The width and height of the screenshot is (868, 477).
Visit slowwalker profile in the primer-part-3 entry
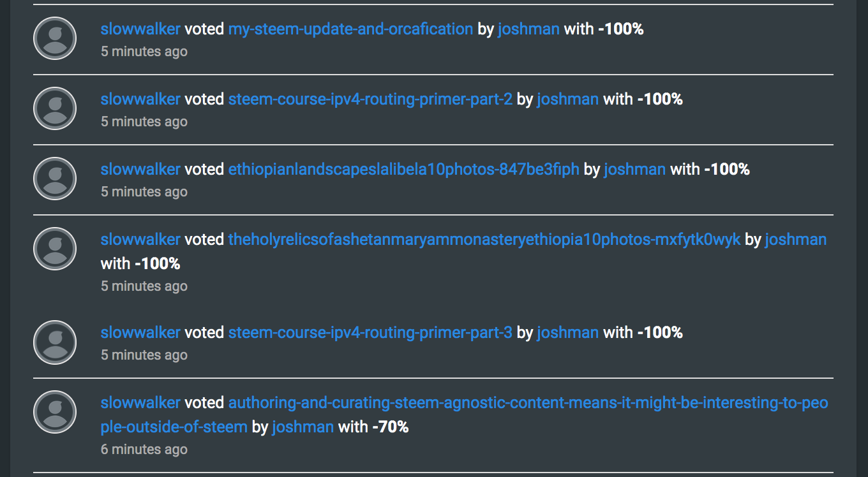coord(140,332)
